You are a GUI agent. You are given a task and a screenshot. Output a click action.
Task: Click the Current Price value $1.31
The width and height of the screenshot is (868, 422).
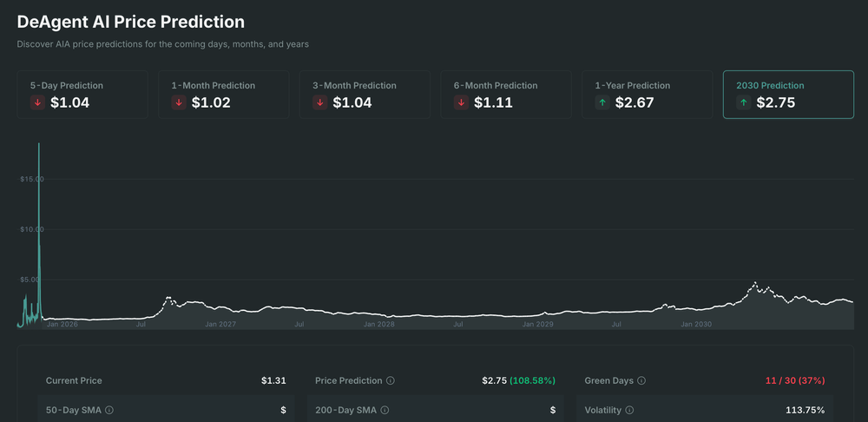pos(273,381)
